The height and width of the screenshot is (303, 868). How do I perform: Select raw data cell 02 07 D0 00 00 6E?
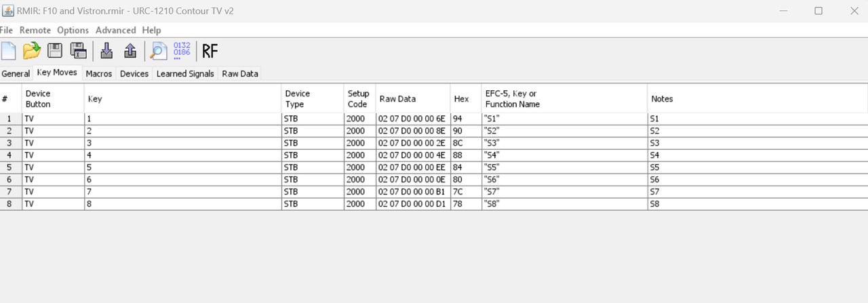[x=413, y=119]
